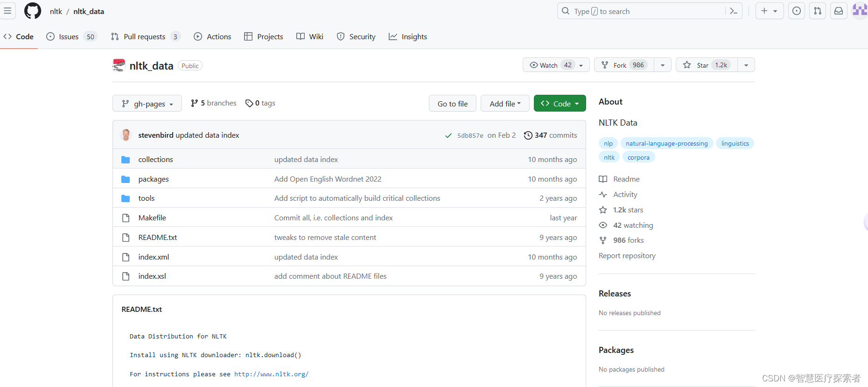Click the index.xml file icon
868x387 pixels.
tap(126, 257)
